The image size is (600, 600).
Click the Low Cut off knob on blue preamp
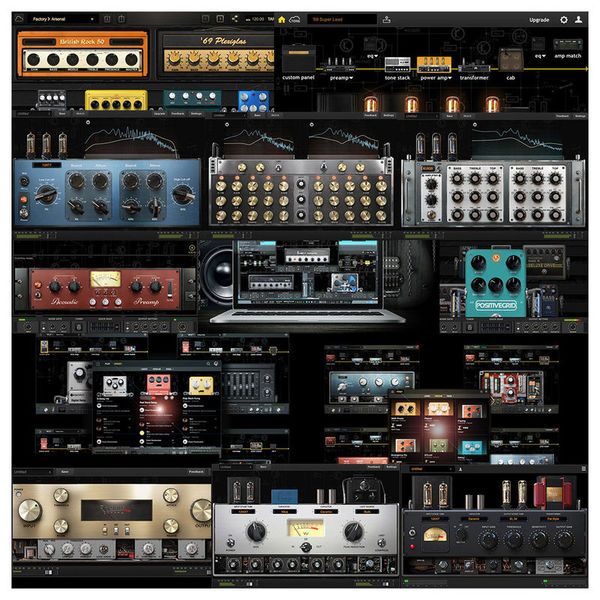point(46,194)
